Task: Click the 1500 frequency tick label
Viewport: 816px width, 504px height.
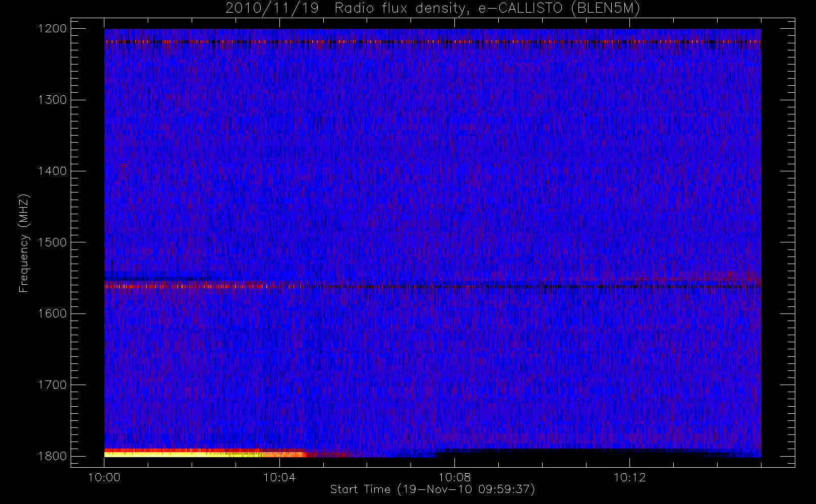Action: coord(52,242)
